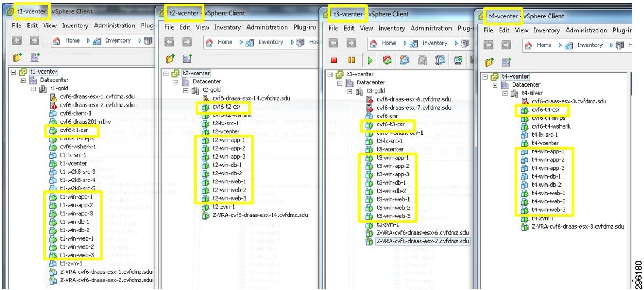Click Snapshot Manager icon in t3-vcenter toolbar
The width and height of the screenshot is (644, 290).
(x=441, y=60)
